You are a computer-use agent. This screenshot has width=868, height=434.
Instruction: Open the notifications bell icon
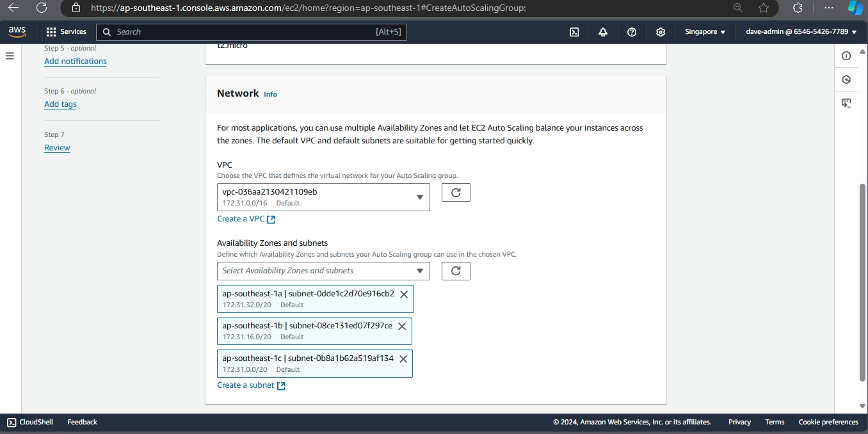[603, 32]
